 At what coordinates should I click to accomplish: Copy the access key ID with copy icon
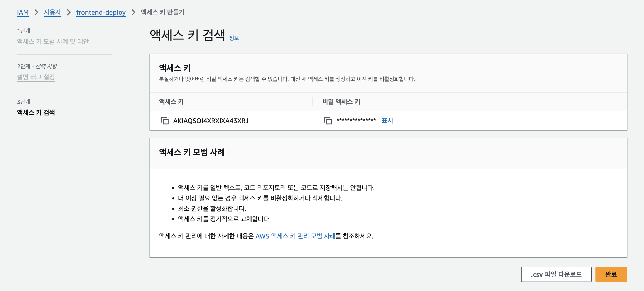[165, 121]
